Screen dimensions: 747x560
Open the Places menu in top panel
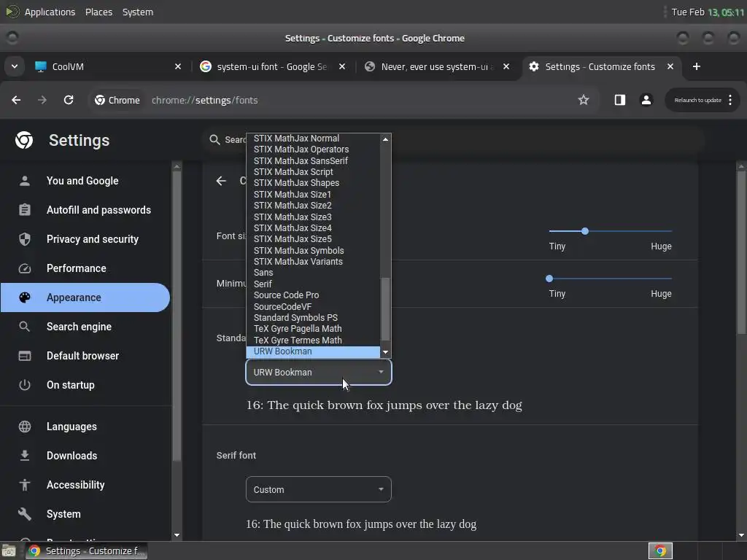pyautogui.click(x=98, y=12)
